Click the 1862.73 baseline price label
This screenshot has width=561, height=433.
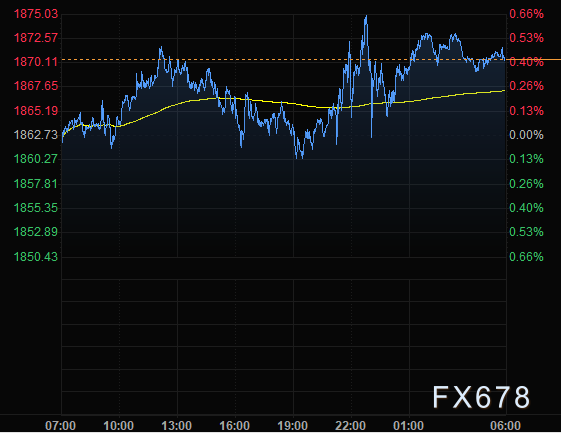36,135
